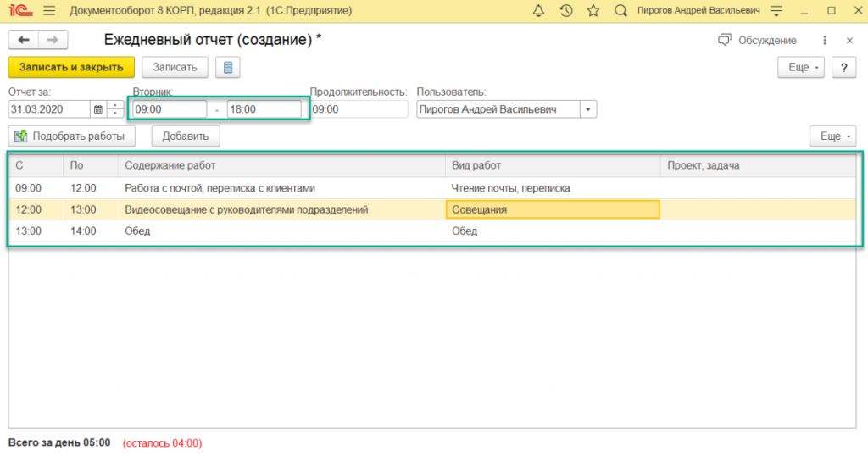Screen dimensions: 868x456
Task: Click the back navigation arrow
Action: tap(23, 40)
